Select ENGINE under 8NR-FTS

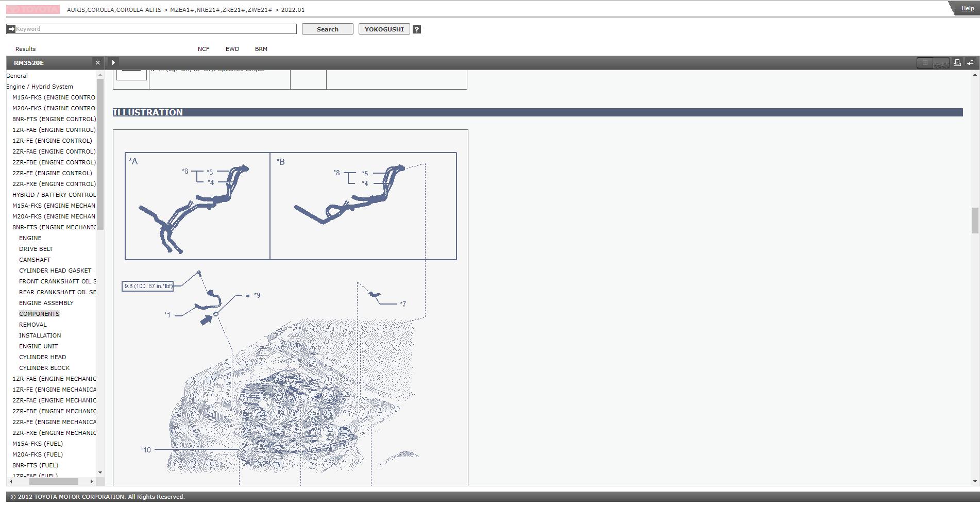(30, 238)
